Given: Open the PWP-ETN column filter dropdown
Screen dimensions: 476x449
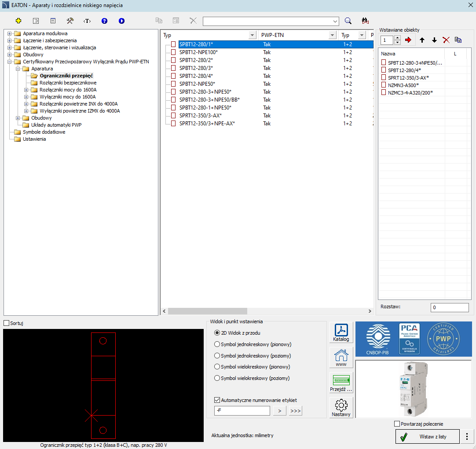Looking at the screenshot, I should pyautogui.click(x=333, y=35).
